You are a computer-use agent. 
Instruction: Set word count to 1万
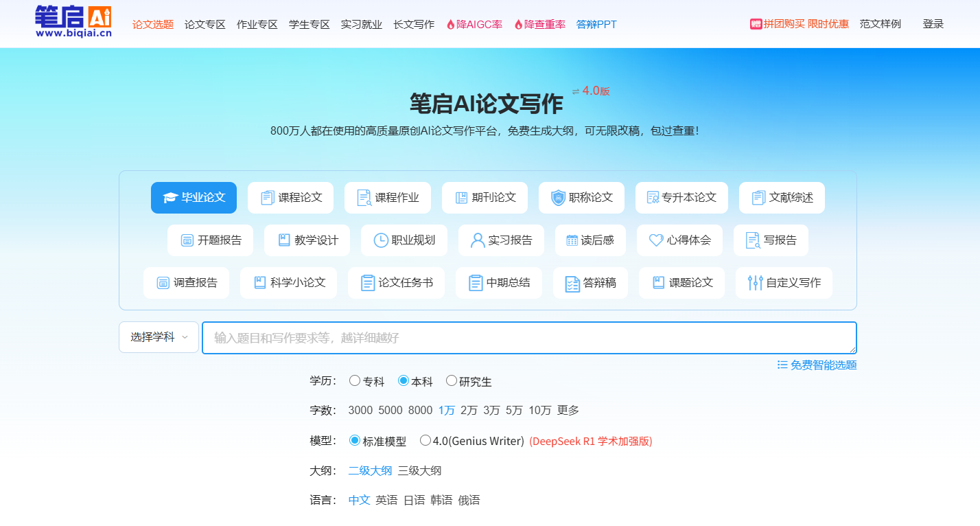447,411
